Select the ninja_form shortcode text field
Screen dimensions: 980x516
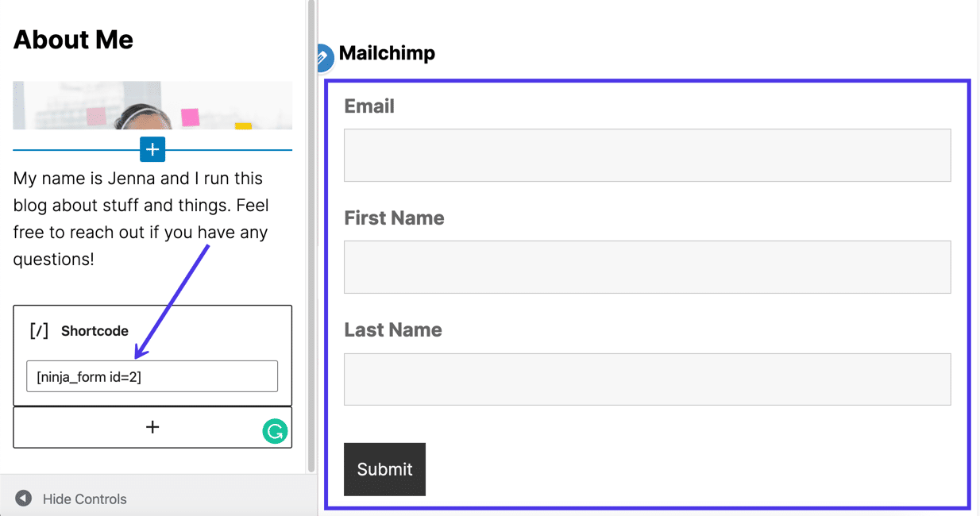[x=152, y=375]
